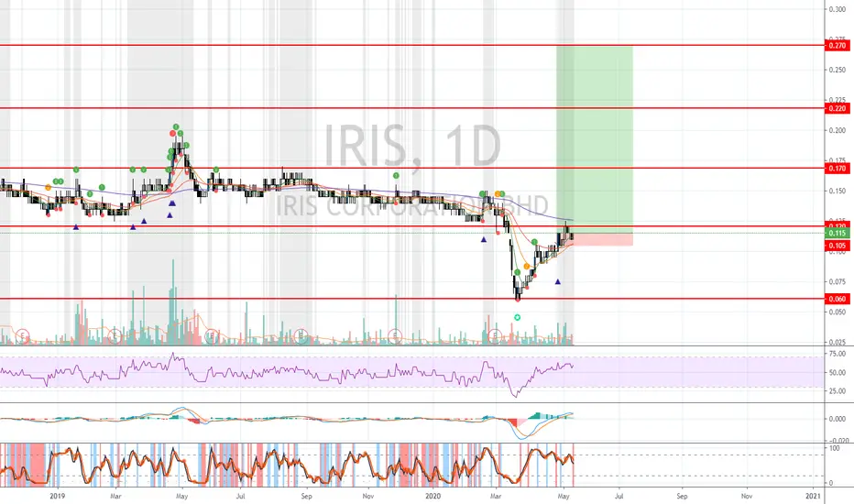Open the earnings marker above Mar 2019

[115, 335]
